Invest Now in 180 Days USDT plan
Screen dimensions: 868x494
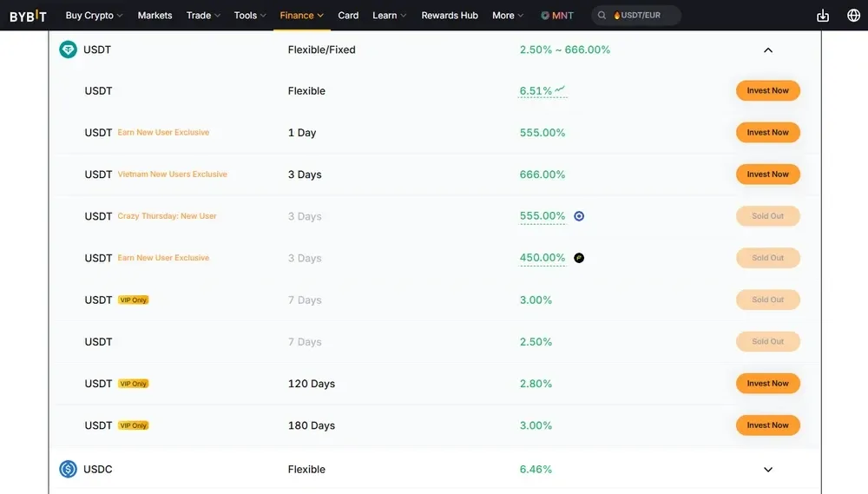point(767,425)
